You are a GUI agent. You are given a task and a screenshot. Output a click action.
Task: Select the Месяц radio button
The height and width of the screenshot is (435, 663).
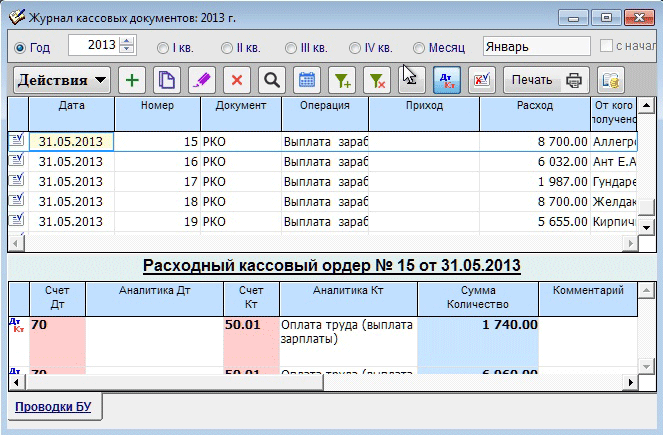coord(419,48)
